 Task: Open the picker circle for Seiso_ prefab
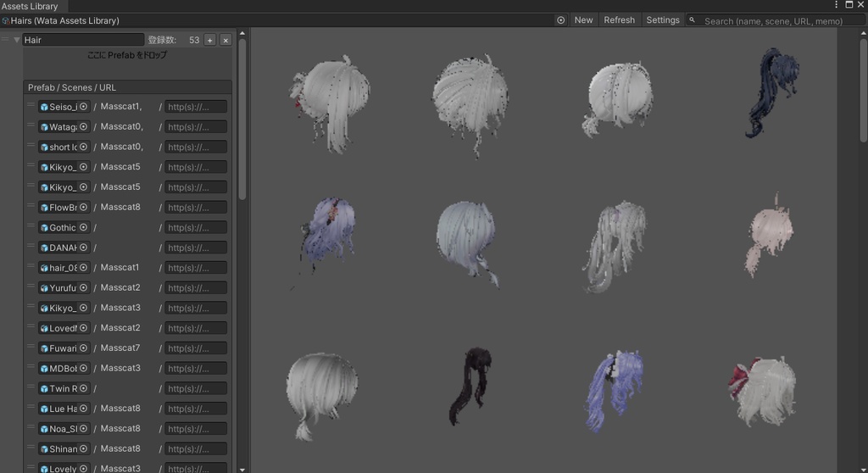83,107
